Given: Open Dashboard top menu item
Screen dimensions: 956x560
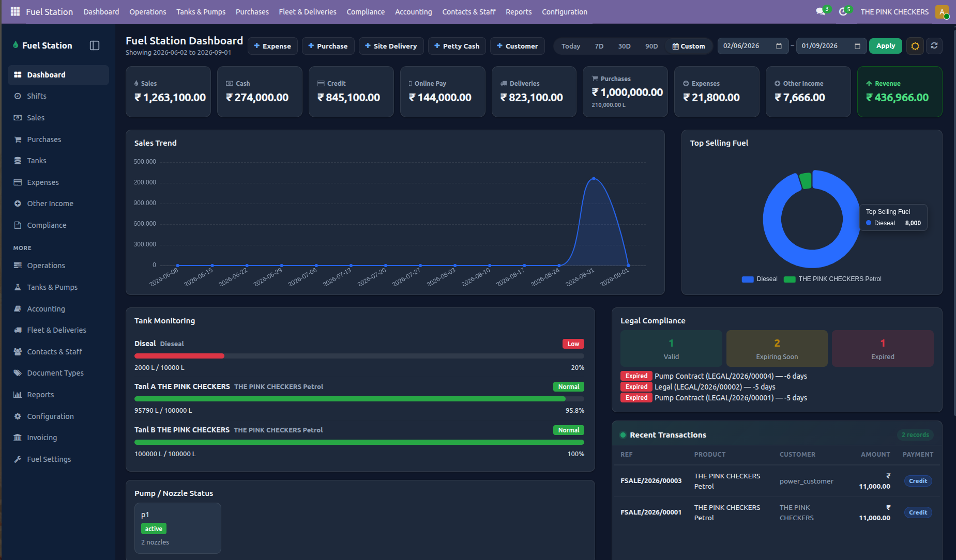Looking at the screenshot, I should tap(101, 12).
